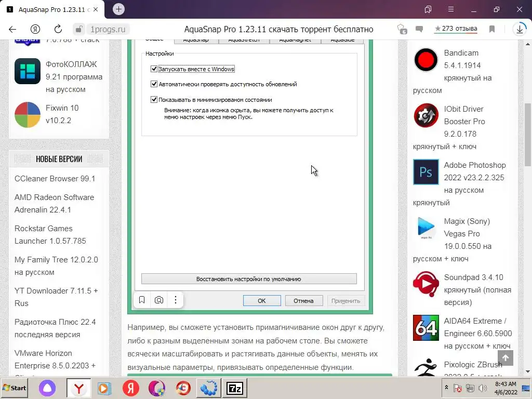The image size is (532, 399).
Task: Open the Yandex home button in toolbar
Action: (x=35, y=29)
